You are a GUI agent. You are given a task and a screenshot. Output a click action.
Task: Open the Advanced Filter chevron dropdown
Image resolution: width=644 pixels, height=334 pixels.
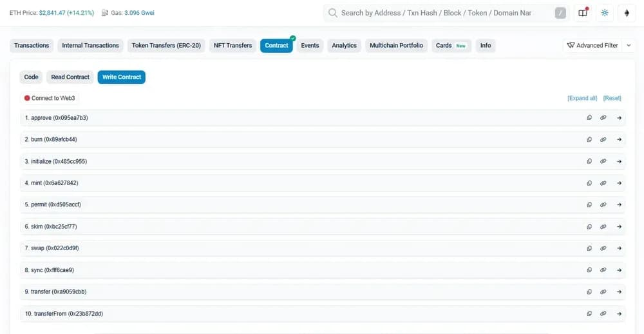629,46
